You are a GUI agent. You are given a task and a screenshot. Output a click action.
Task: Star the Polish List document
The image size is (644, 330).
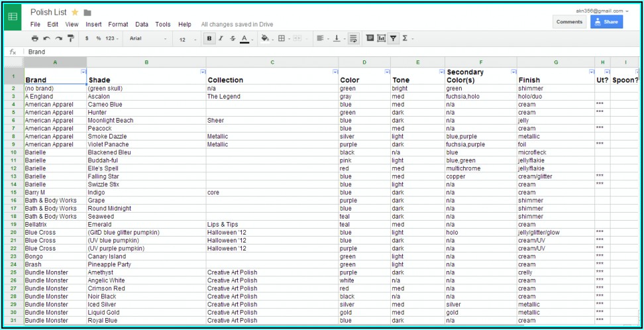tap(75, 13)
